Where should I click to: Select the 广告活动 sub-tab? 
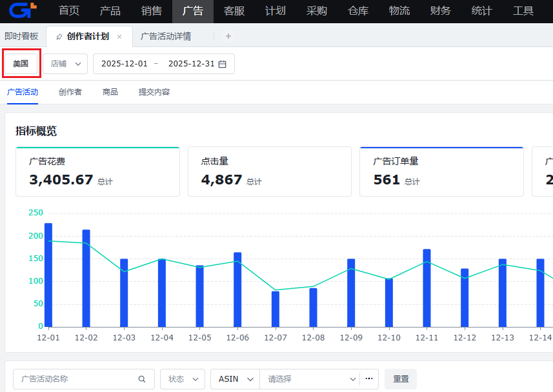coord(23,92)
